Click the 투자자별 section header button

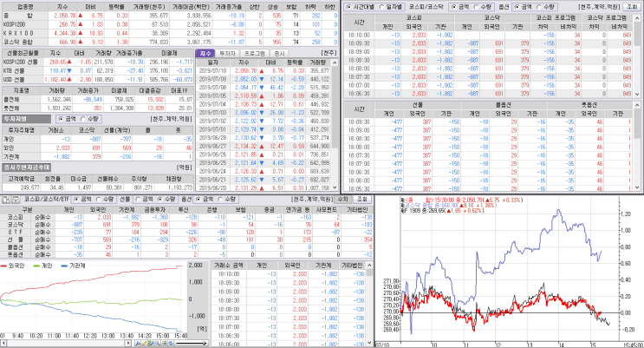[x=26, y=119]
